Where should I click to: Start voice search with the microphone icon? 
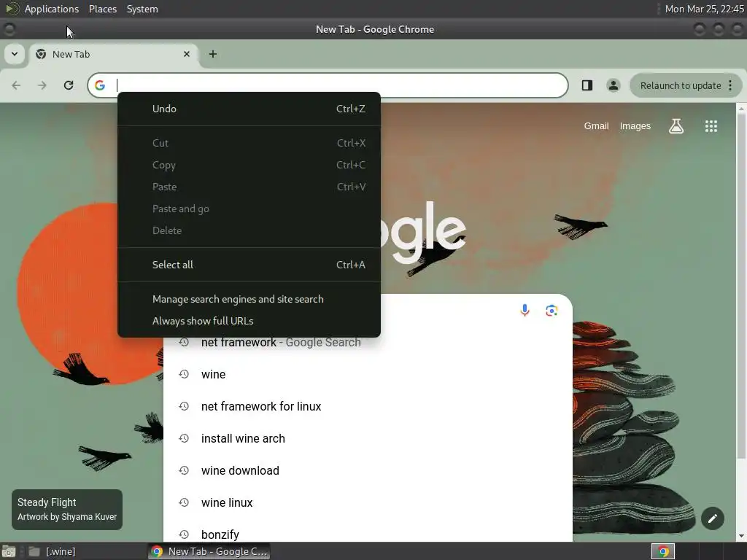[525, 311]
